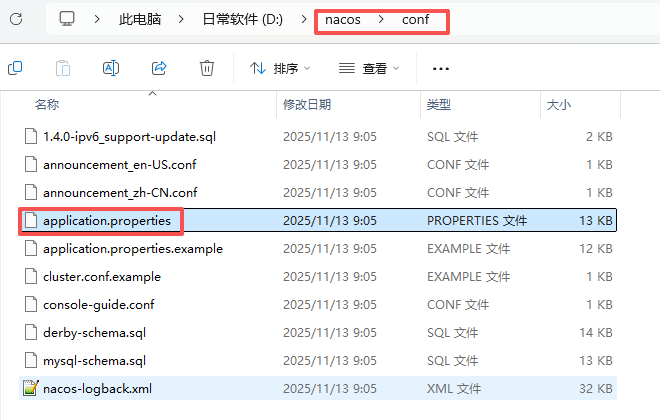Image resolution: width=660 pixels, height=420 pixels.
Task: Sort by 名称 column header
Action: click(x=47, y=104)
